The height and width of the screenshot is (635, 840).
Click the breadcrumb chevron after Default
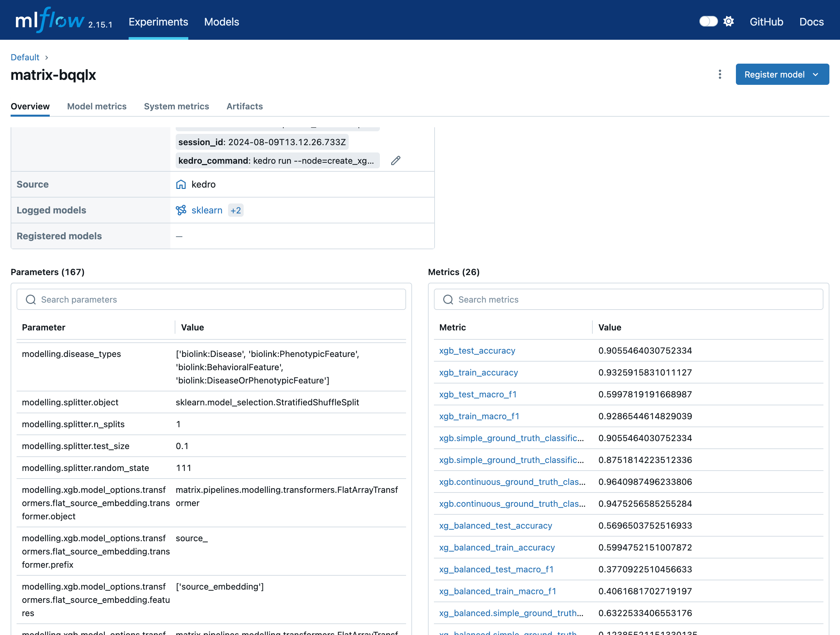47,57
